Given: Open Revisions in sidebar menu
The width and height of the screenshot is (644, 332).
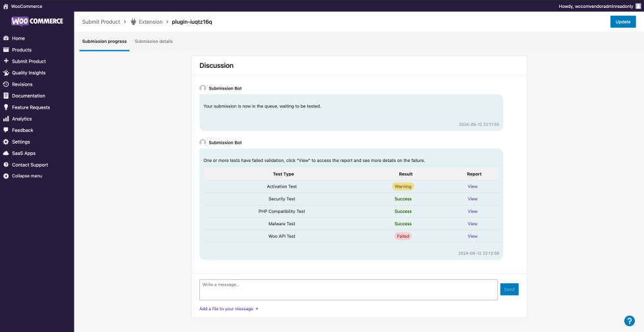Looking at the screenshot, I should [22, 84].
